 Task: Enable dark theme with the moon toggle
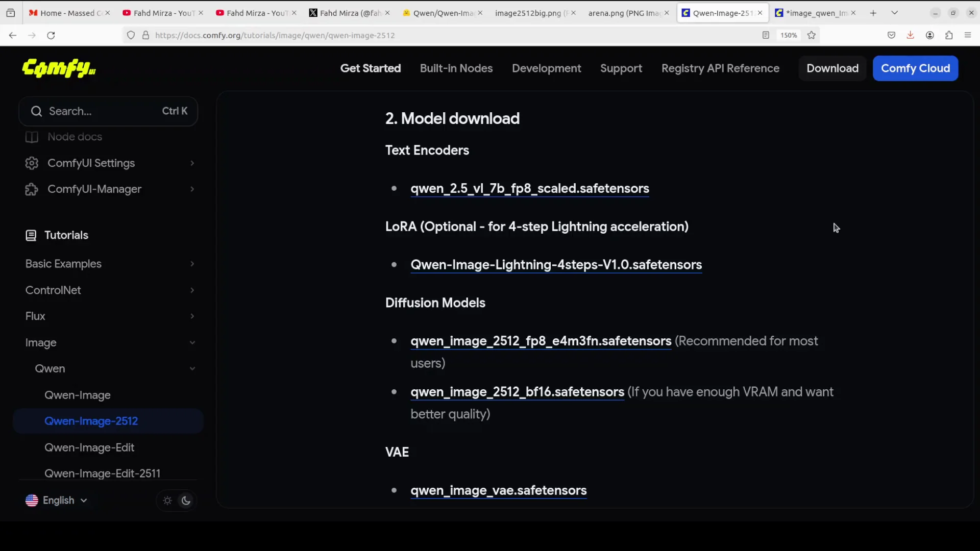tap(185, 500)
